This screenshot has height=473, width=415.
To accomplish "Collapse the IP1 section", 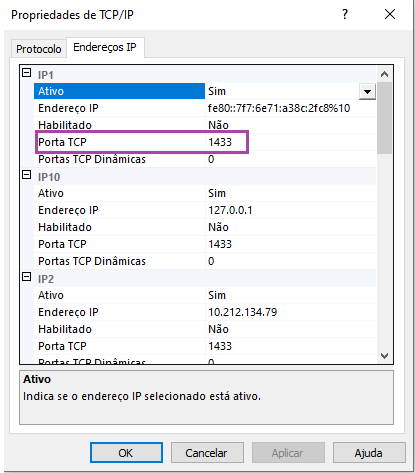I will (26, 73).
